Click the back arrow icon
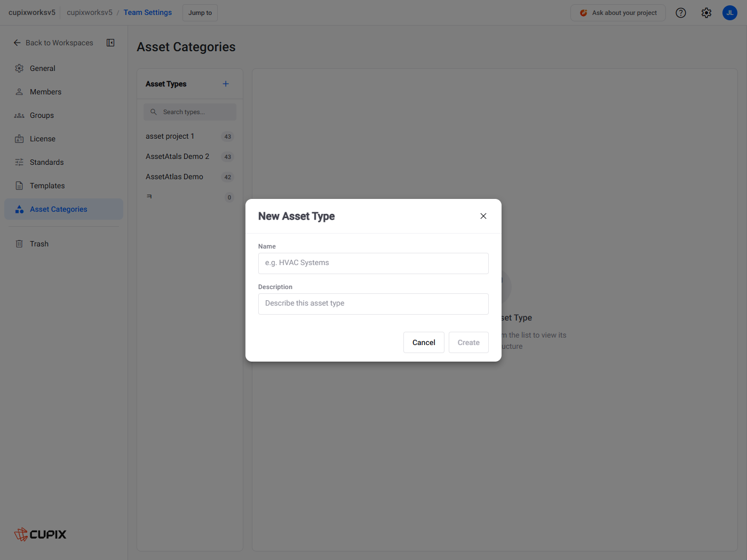 coord(17,43)
